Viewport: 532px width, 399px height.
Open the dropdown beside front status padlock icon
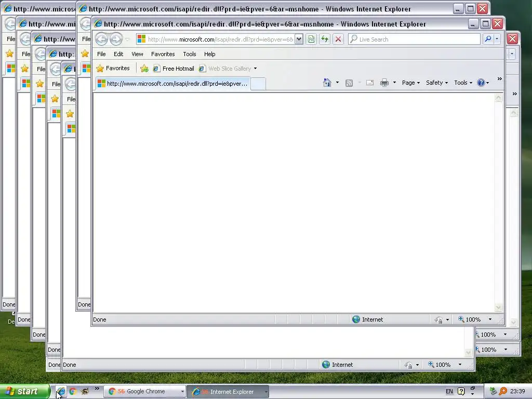pyautogui.click(x=447, y=320)
